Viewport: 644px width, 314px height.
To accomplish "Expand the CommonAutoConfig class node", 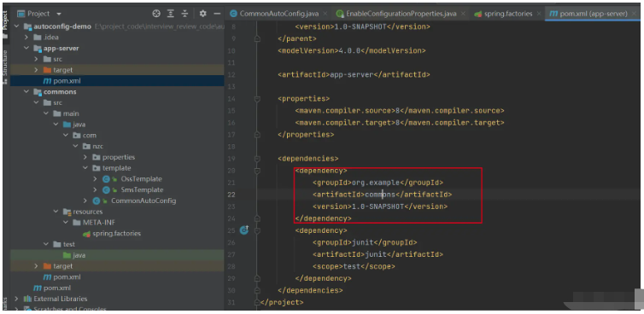I will tap(85, 201).
